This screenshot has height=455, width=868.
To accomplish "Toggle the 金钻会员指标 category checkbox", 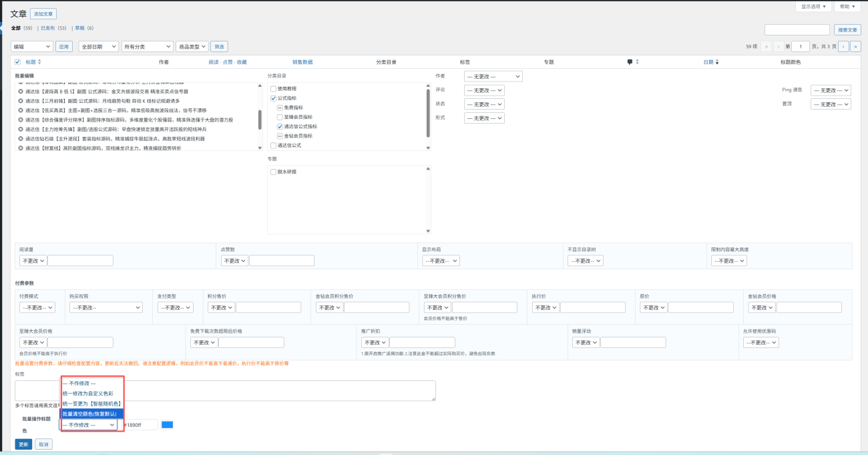I will tap(280, 136).
